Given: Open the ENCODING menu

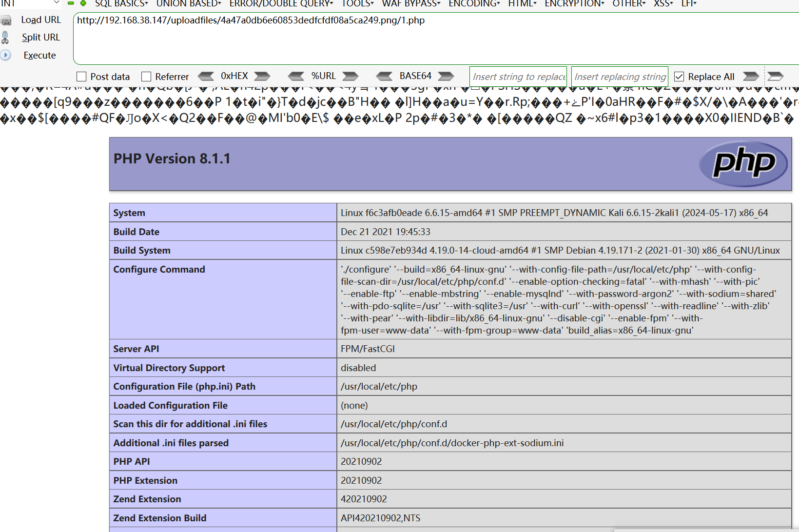Looking at the screenshot, I should coord(474,3).
